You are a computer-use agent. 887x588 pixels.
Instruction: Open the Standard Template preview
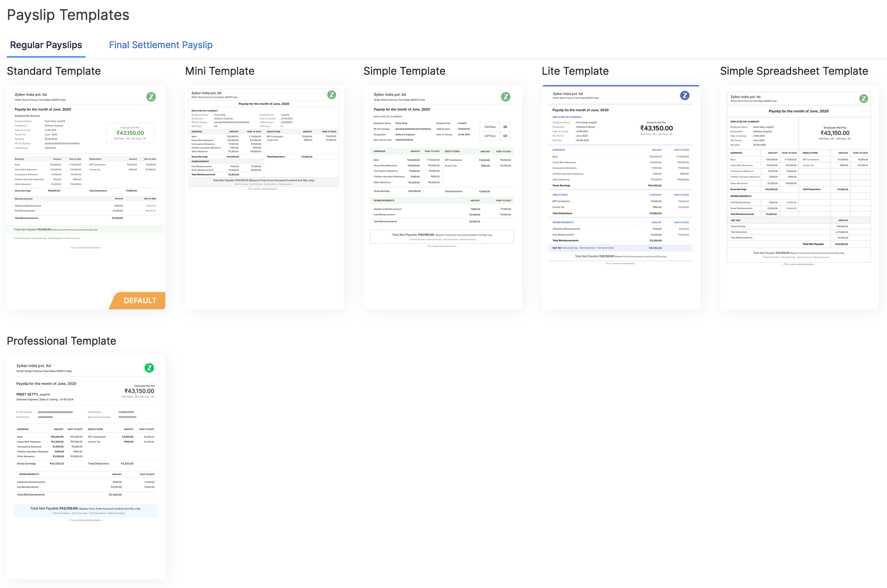click(x=85, y=195)
